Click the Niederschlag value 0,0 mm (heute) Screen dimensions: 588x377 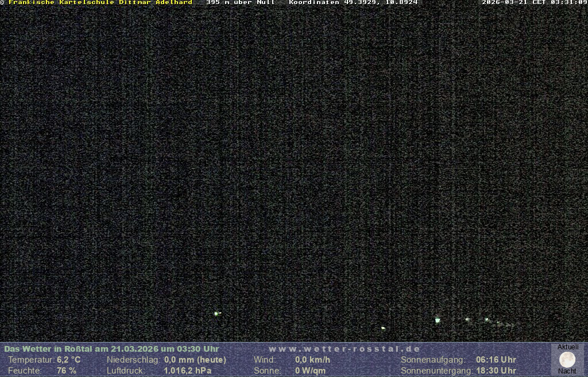pyautogui.click(x=195, y=360)
